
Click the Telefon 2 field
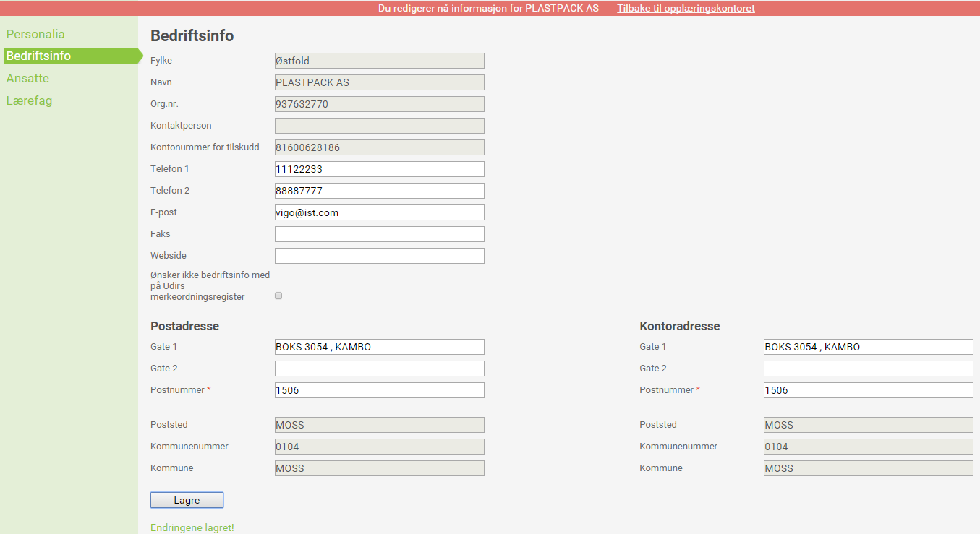pyautogui.click(x=380, y=191)
